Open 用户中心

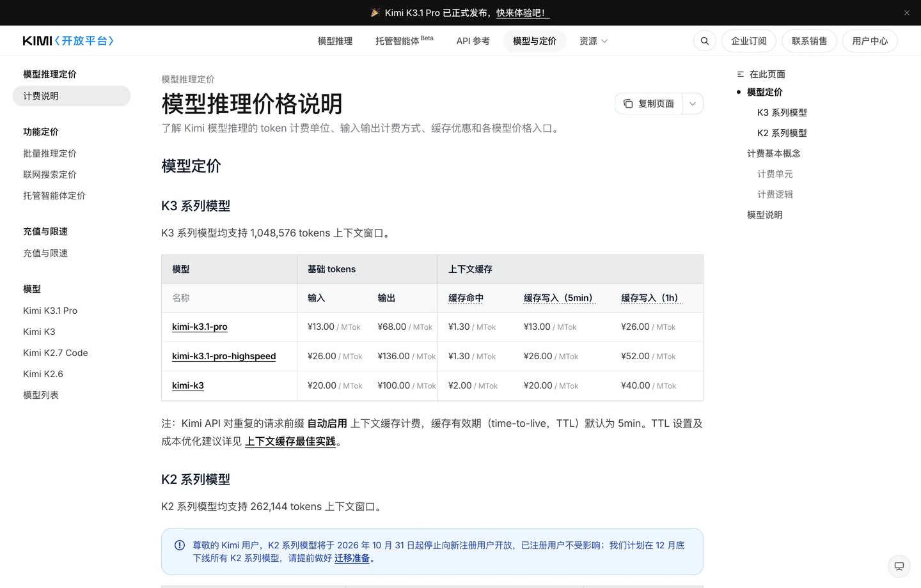(870, 41)
